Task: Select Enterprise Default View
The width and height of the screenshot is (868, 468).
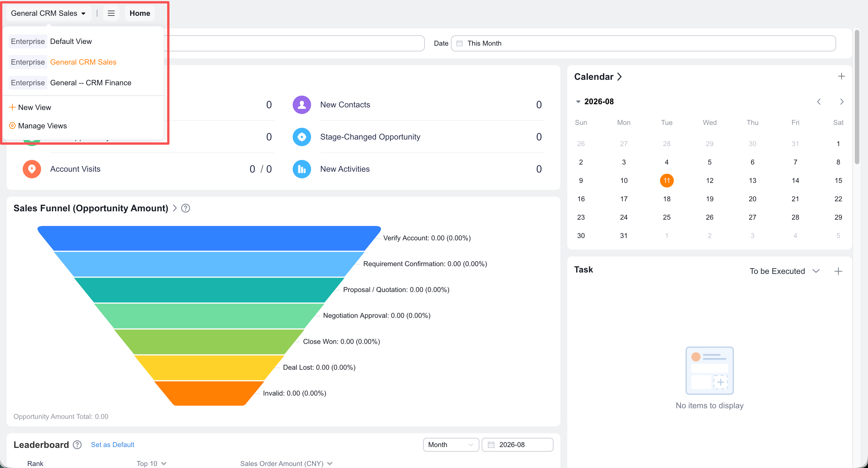Action: (84, 41)
